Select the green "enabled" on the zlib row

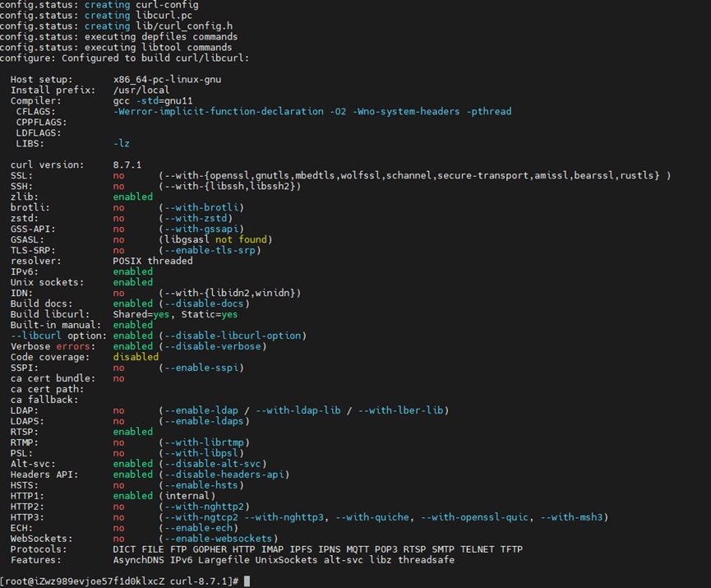tap(133, 197)
